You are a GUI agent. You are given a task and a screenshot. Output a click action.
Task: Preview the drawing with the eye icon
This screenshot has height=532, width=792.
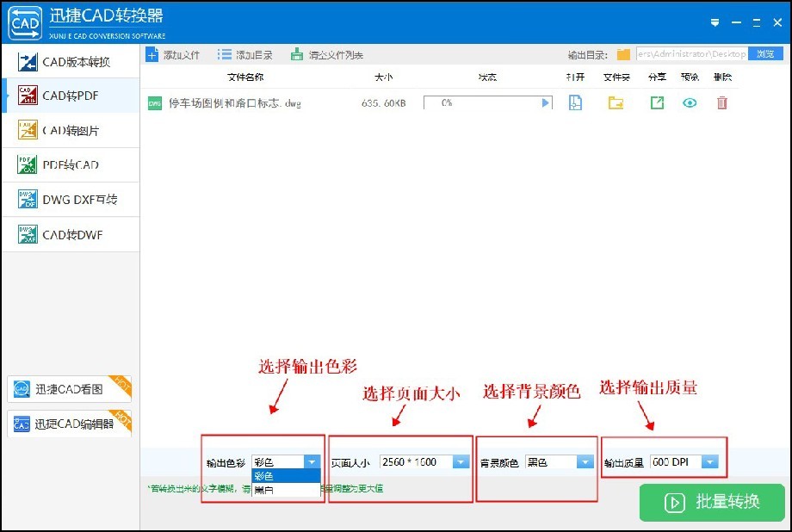688,102
